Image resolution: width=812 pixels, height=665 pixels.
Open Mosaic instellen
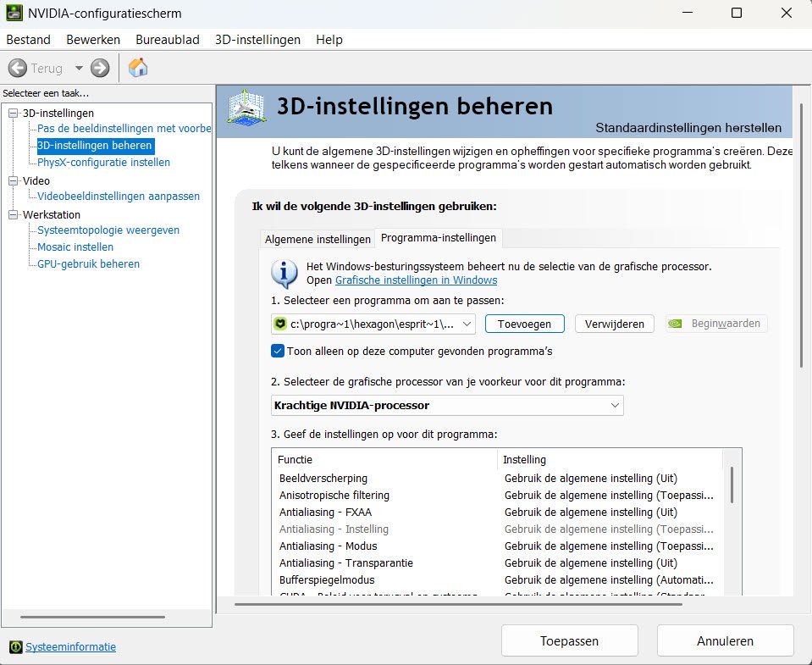tap(75, 247)
